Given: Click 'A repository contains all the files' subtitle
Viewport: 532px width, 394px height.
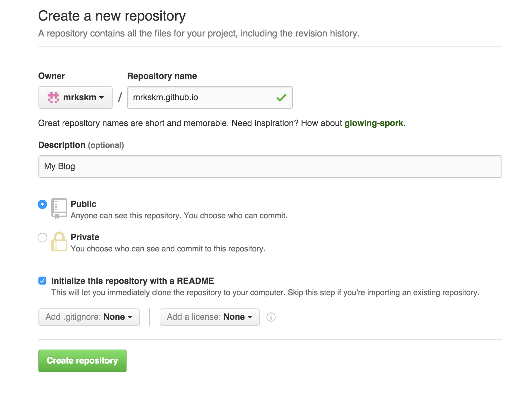Looking at the screenshot, I should coord(199,33).
